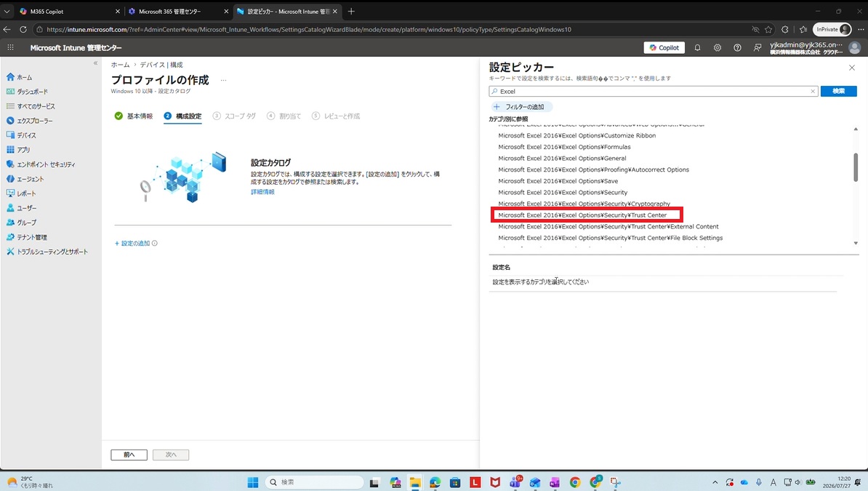Click the Home breadcrumb link

click(120, 65)
